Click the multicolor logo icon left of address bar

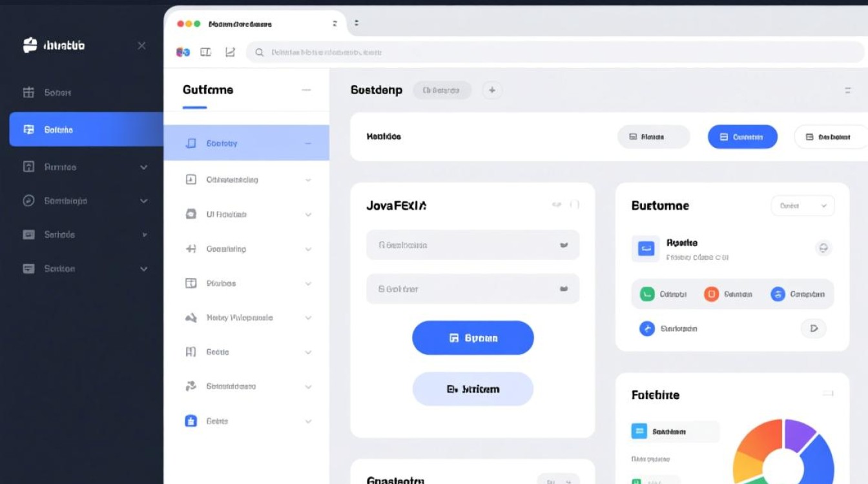pos(183,52)
